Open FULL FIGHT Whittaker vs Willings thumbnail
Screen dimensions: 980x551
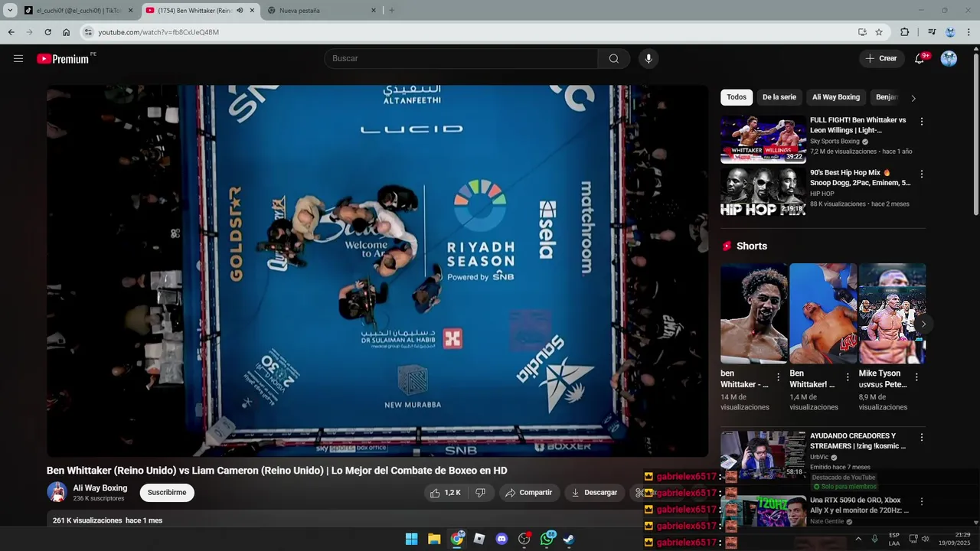(763, 139)
